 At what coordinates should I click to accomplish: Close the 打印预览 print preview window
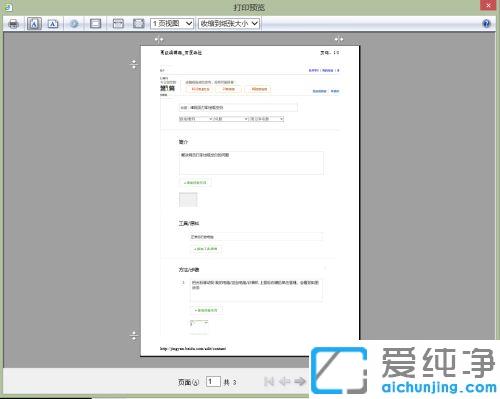488,5
